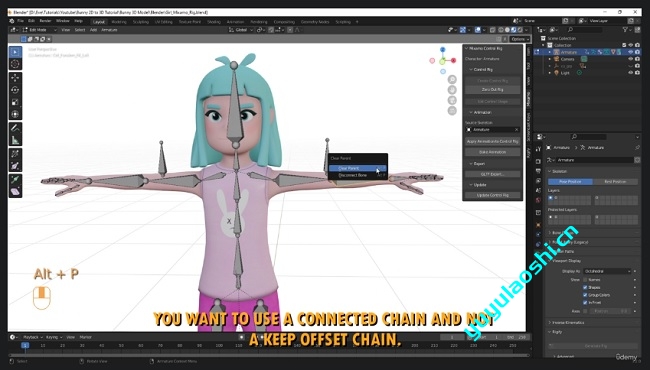
Task: Select the Cursor tool in toolbar
Action: (x=15, y=64)
